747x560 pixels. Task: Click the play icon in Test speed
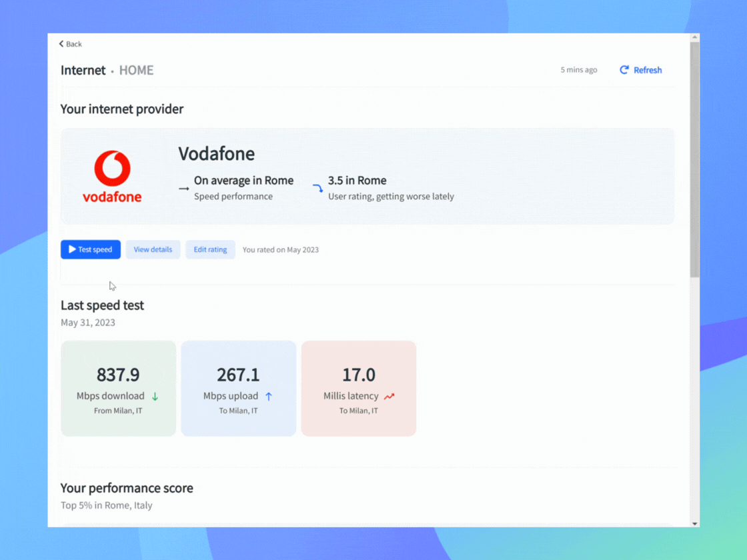point(72,249)
